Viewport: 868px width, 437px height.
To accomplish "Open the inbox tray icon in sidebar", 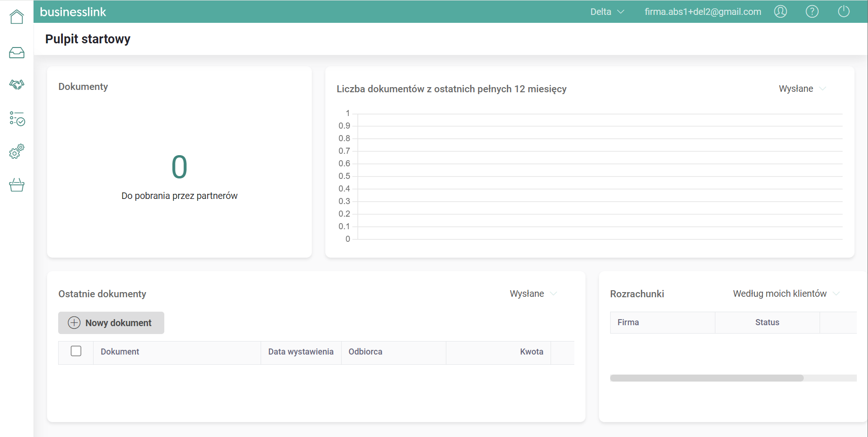I will pyautogui.click(x=17, y=53).
